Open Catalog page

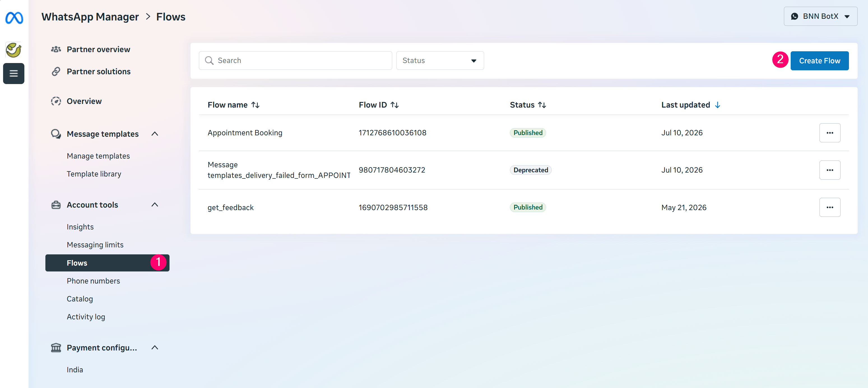pyautogui.click(x=80, y=299)
